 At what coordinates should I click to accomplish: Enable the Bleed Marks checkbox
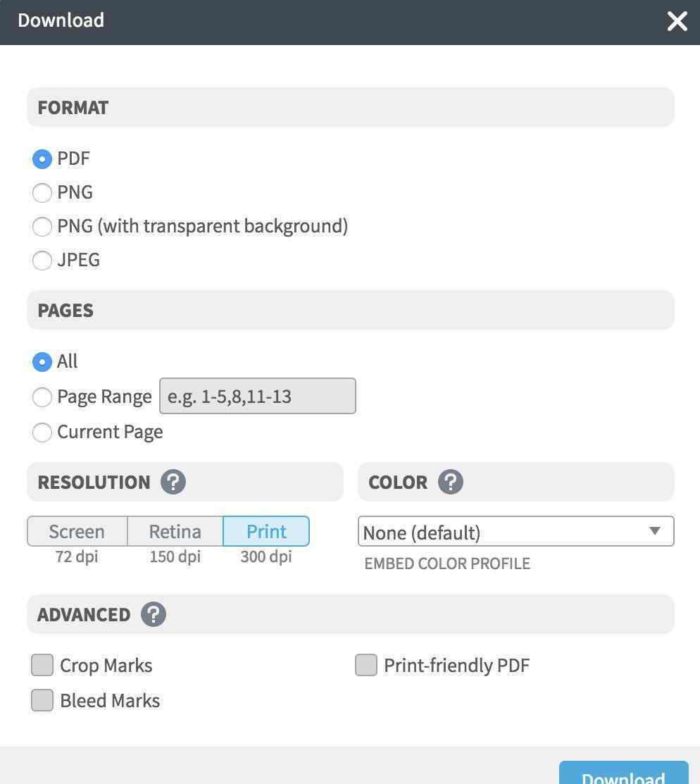click(42, 700)
